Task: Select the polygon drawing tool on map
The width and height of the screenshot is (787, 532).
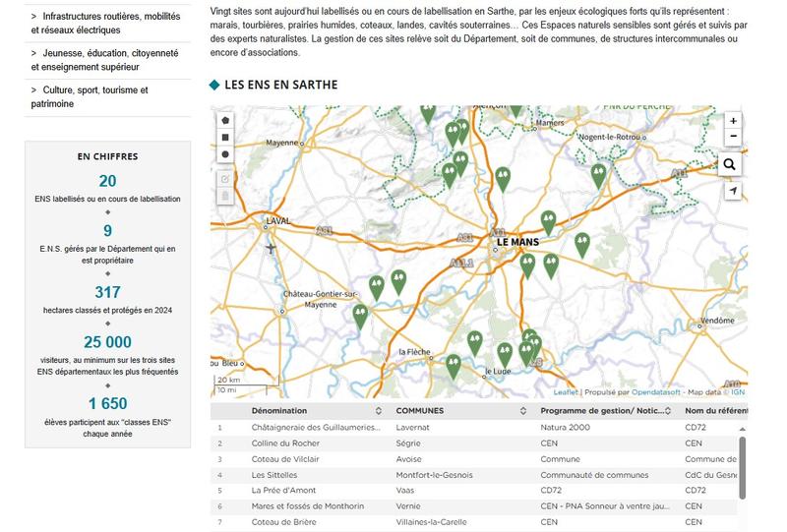Action: [225, 120]
